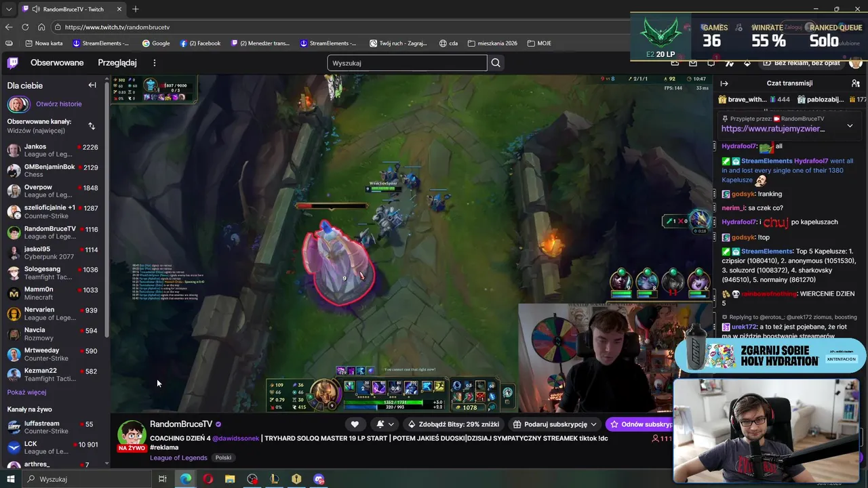
Task: Open notification bell dropdown
Action: pyautogui.click(x=385, y=424)
